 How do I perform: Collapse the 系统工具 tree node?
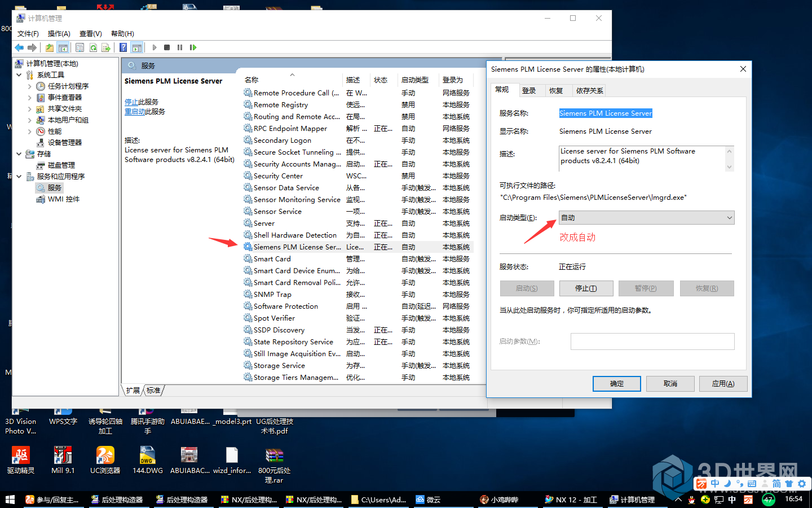19,75
